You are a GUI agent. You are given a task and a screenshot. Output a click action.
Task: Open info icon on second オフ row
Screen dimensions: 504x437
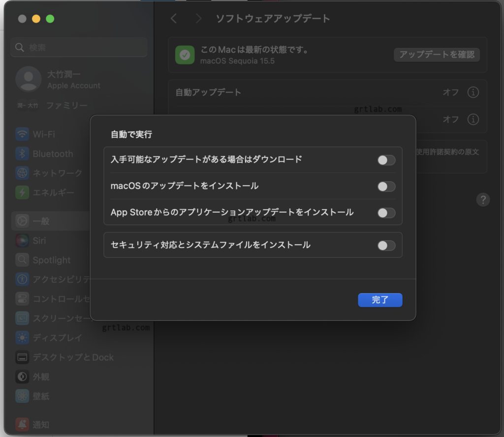473,119
